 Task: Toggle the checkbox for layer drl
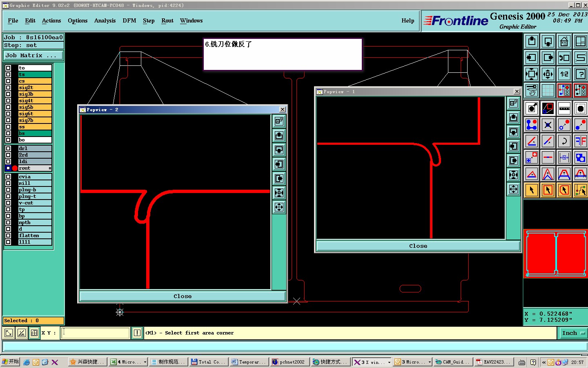[x=8, y=148]
